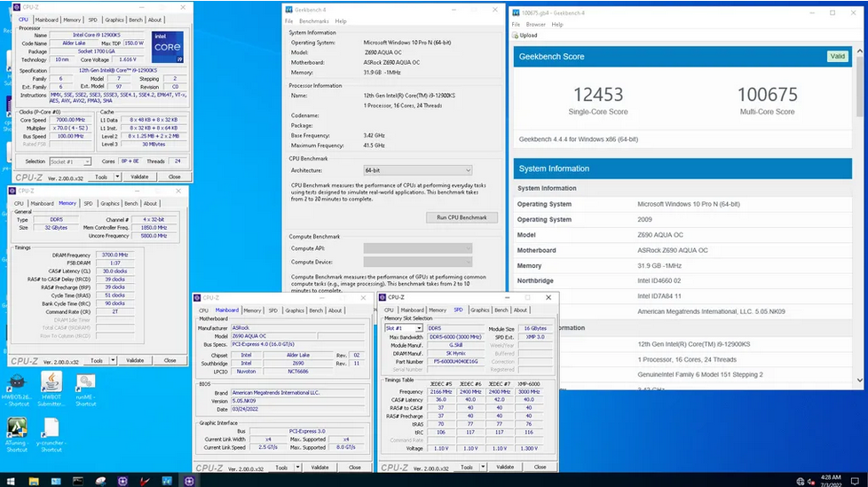Open File menu in the 100675.gb4 results window
868x487 pixels.
click(516, 24)
